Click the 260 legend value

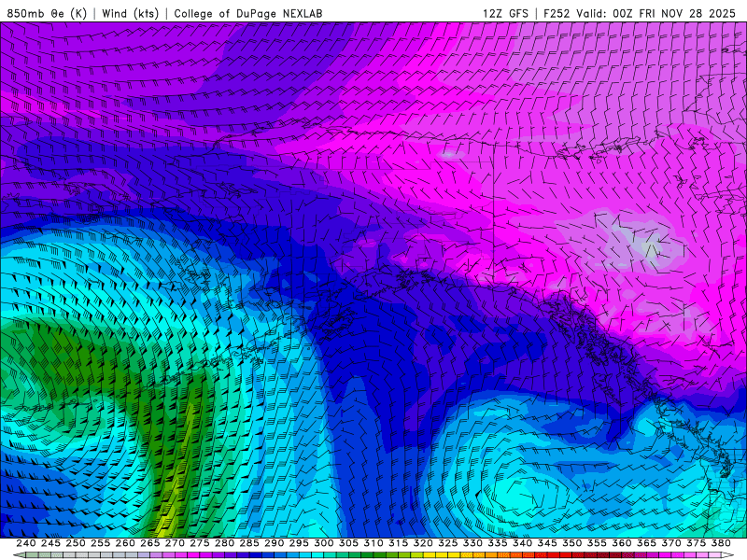[x=125, y=543]
